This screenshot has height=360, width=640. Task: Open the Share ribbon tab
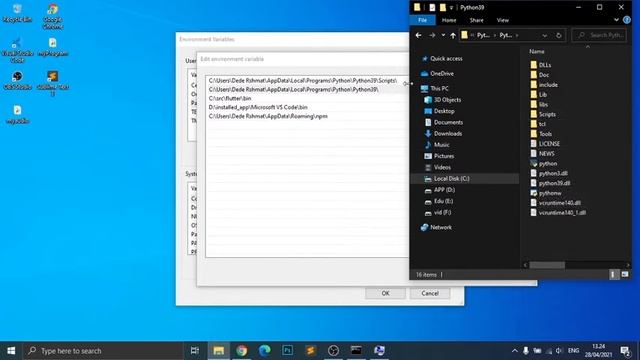[x=476, y=20]
